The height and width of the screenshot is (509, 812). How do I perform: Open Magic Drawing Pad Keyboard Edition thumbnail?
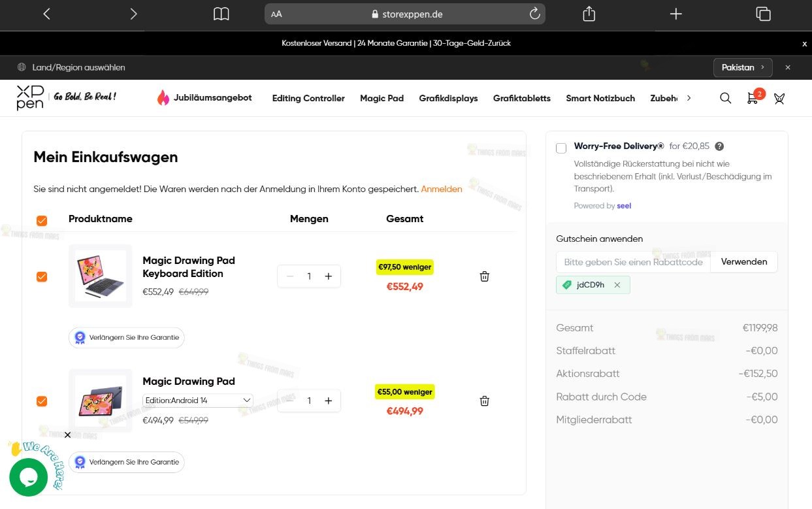coord(101,276)
